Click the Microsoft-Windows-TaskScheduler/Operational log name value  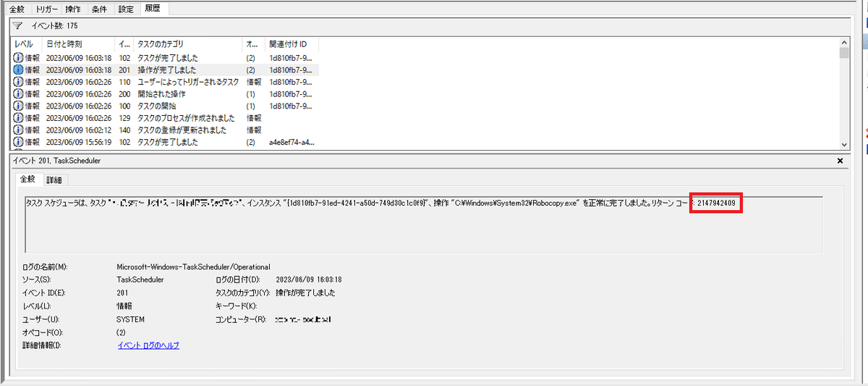pyautogui.click(x=194, y=267)
